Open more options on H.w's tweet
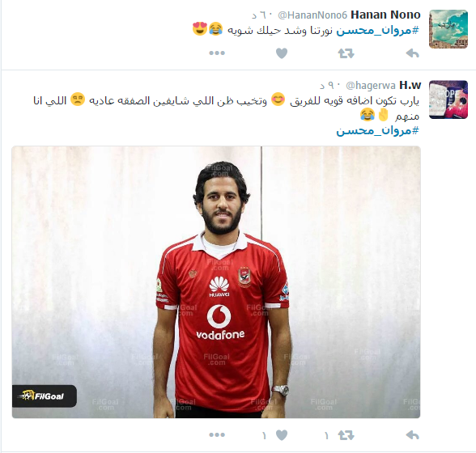 tap(217, 434)
